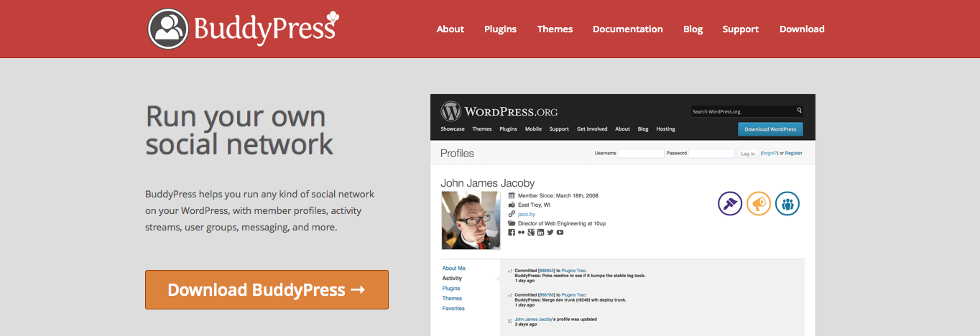The image size is (980, 336).
Task: Open Showcase in the WordPress.org menu
Action: pyautogui.click(x=453, y=129)
